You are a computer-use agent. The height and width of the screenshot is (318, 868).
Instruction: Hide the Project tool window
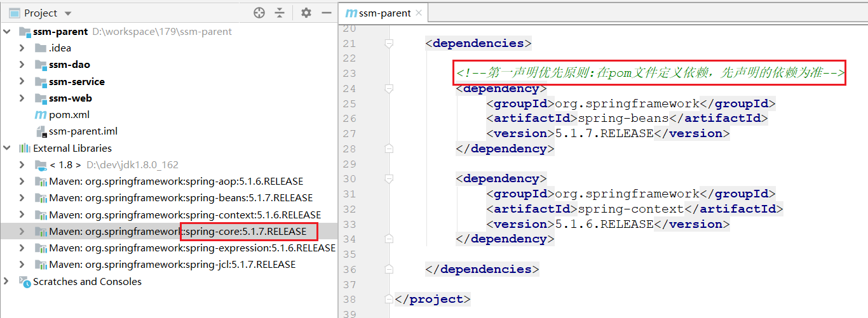coord(327,13)
